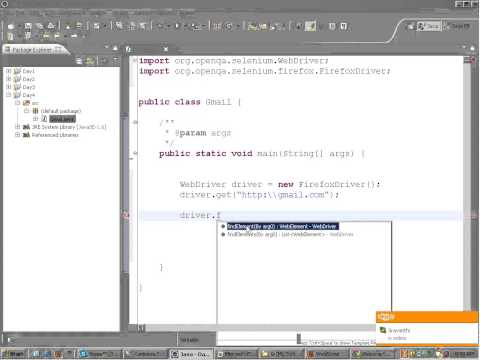The width and height of the screenshot is (480, 360).
Task: Toggle the highlighted Mark Occurrences toolbar icon
Action: point(310,26)
